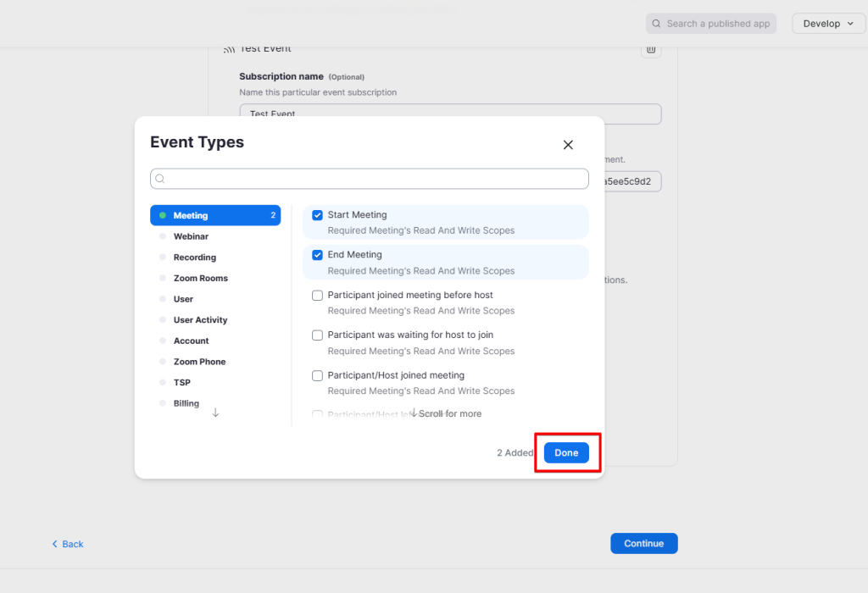Click the Search a published app box
868x593 pixels.
710,24
